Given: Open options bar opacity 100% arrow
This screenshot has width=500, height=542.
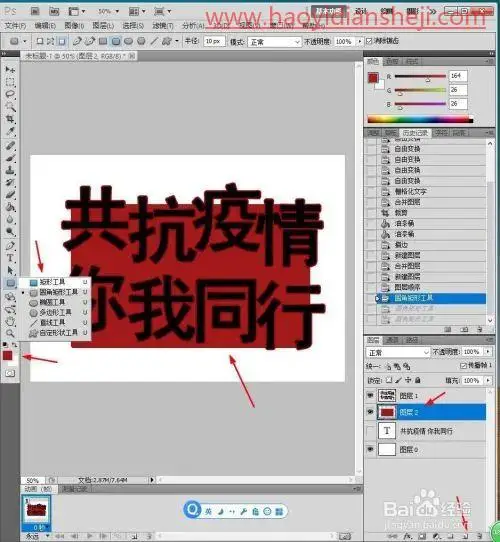Looking at the screenshot, I should [360, 41].
